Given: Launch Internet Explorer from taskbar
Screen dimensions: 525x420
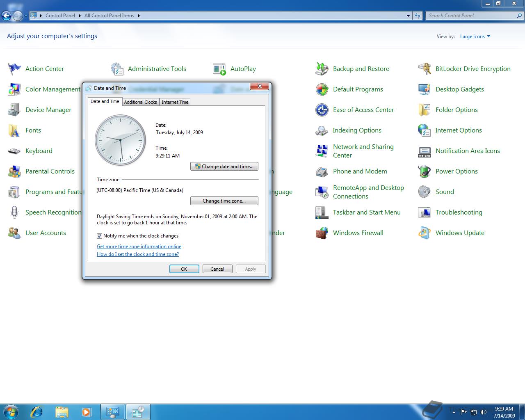Looking at the screenshot, I should [x=37, y=411].
